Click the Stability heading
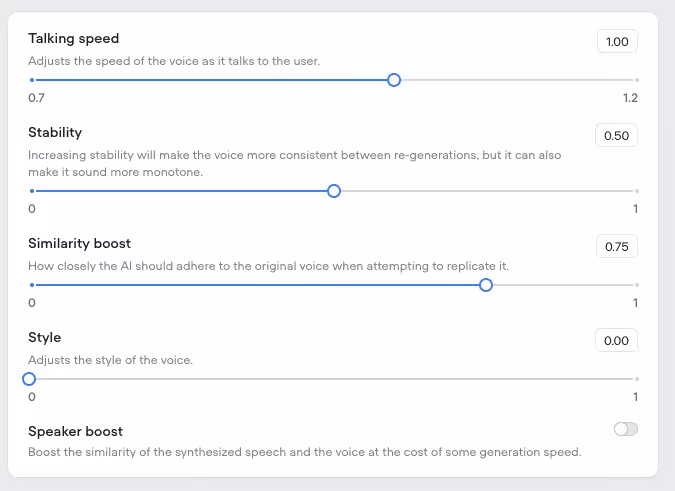This screenshot has height=491, width=675. pyautogui.click(x=55, y=132)
